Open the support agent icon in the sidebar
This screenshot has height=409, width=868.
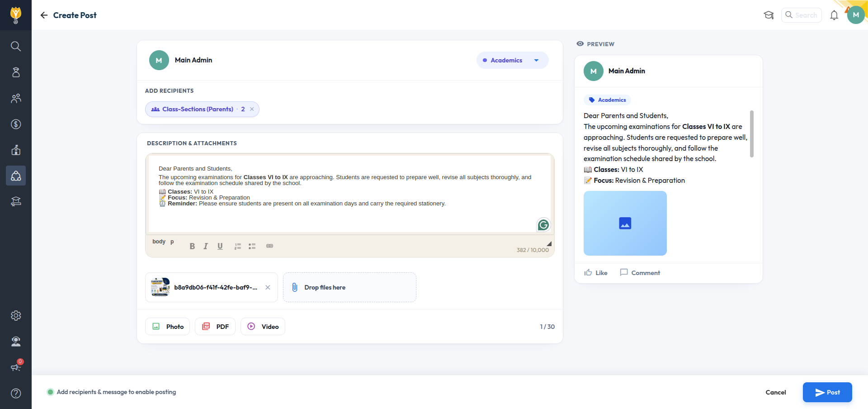pyautogui.click(x=16, y=341)
